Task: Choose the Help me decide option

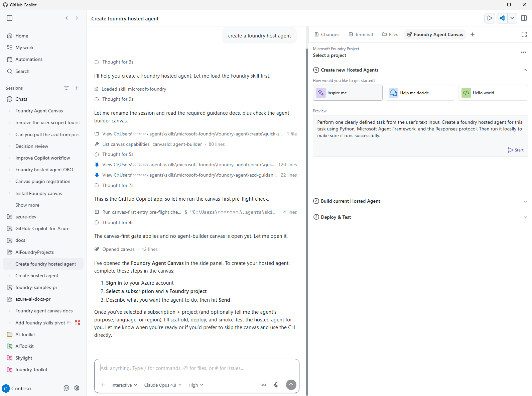Action: [420, 93]
